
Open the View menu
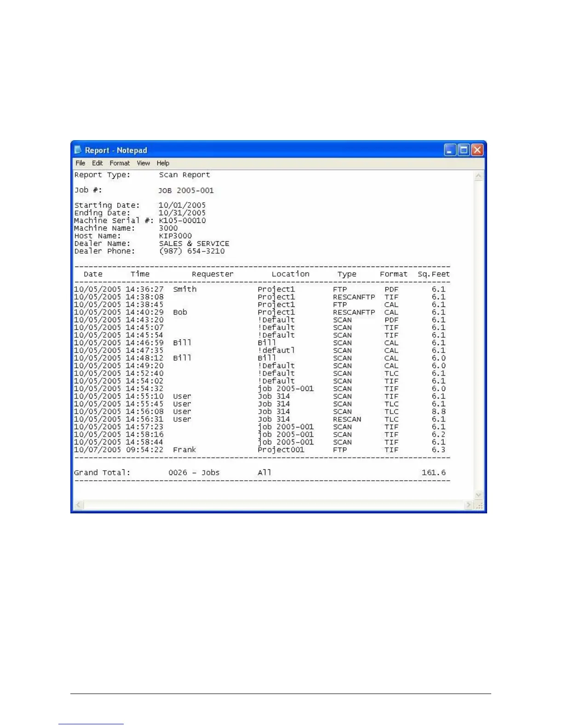[x=143, y=163]
